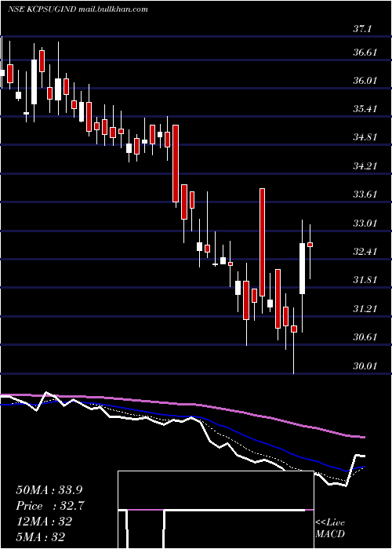Click the MACD inset panel

coord(216,510)
